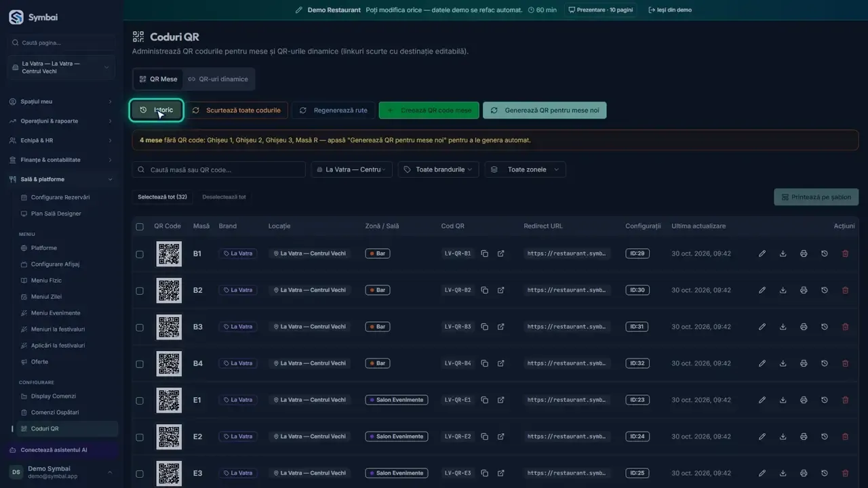Expand Finanțe & contabilitate section
Viewport: 868px width, 488px height.
click(61, 160)
